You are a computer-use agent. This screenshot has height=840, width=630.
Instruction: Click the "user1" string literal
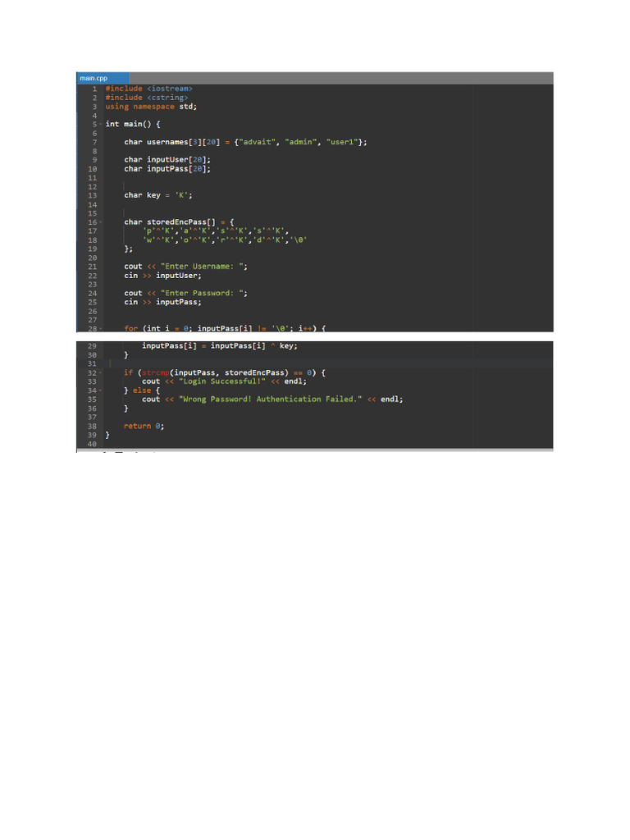[x=342, y=142]
